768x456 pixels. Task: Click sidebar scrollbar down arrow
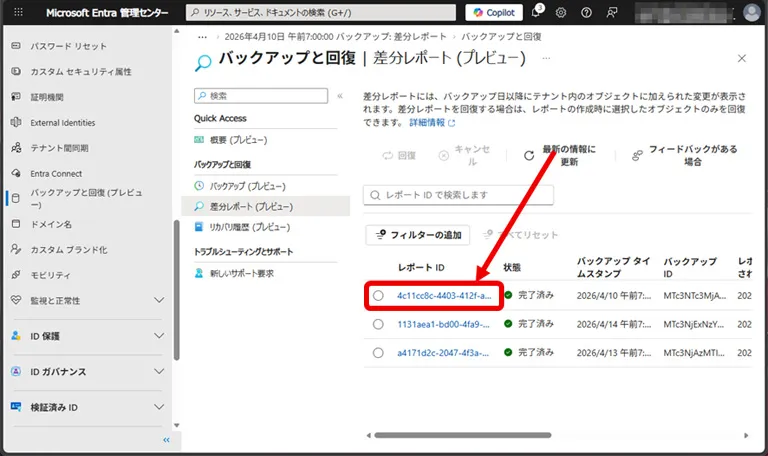point(177,425)
